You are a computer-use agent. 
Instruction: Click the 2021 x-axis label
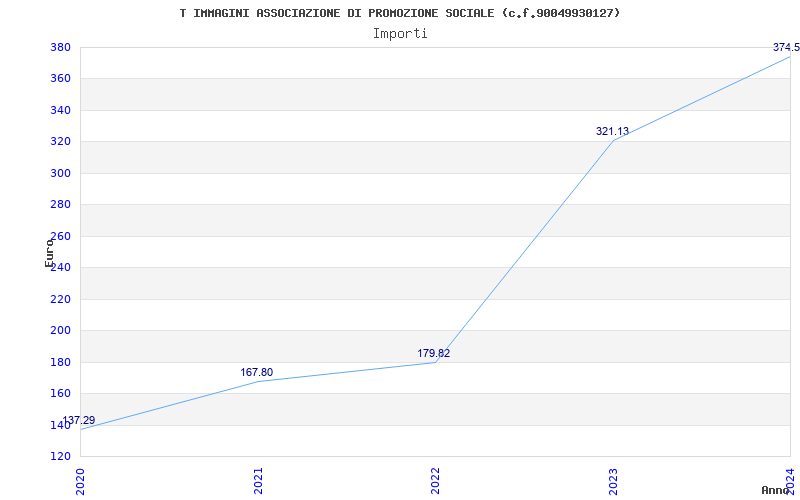[x=258, y=481]
